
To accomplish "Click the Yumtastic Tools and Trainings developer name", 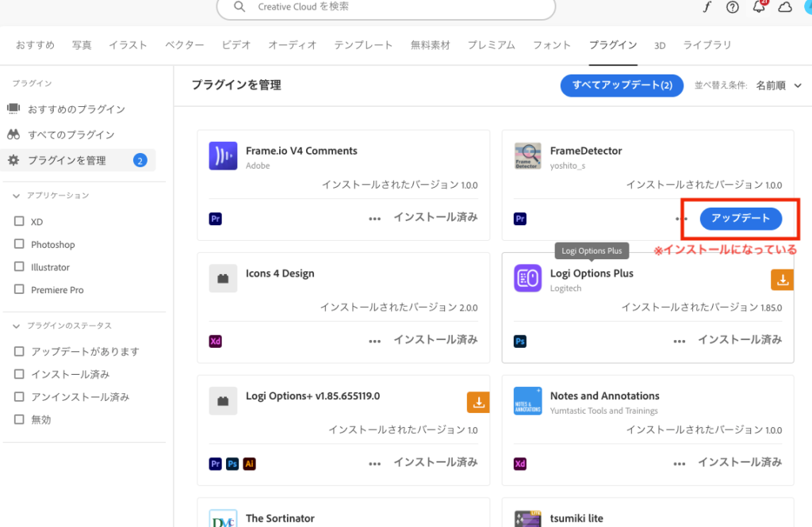I will point(603,411).
